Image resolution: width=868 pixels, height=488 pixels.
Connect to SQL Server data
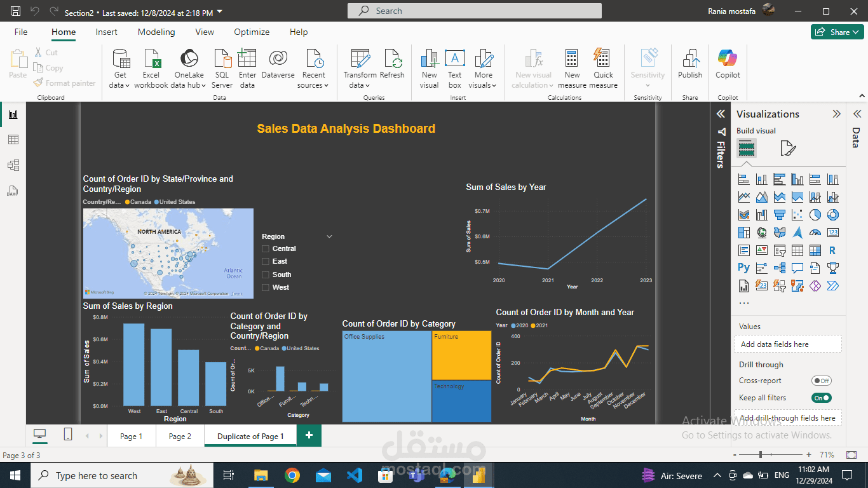pyautogui.click(x=222, y=69)
